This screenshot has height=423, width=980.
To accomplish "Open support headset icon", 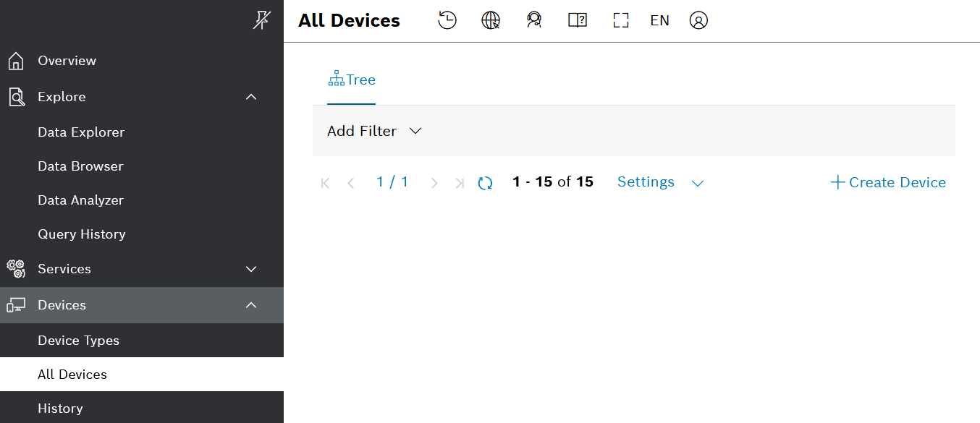I will pos(534,20).
